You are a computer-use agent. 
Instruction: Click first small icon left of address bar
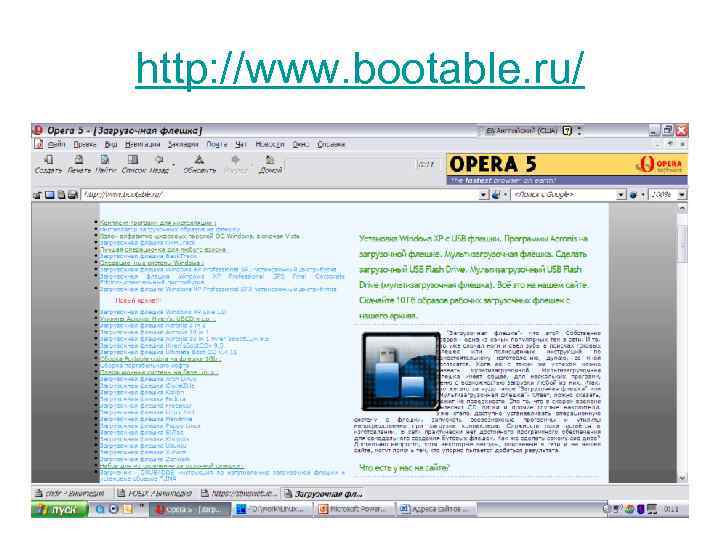click(37, 195)
